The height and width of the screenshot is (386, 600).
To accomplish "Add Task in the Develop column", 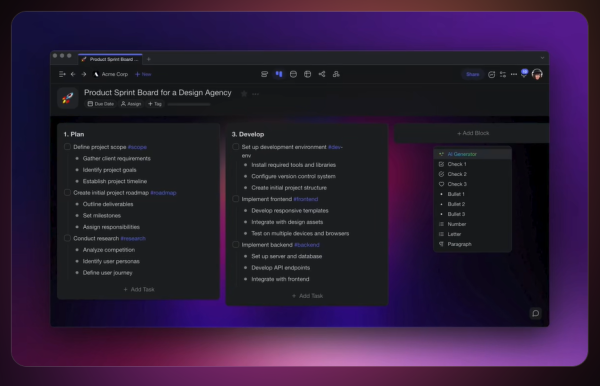I will coord(307,296).
